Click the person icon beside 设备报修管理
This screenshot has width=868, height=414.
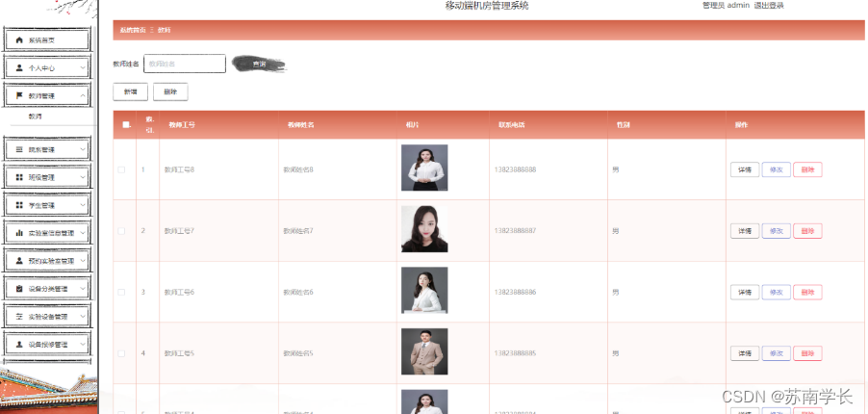pos(19,344)
